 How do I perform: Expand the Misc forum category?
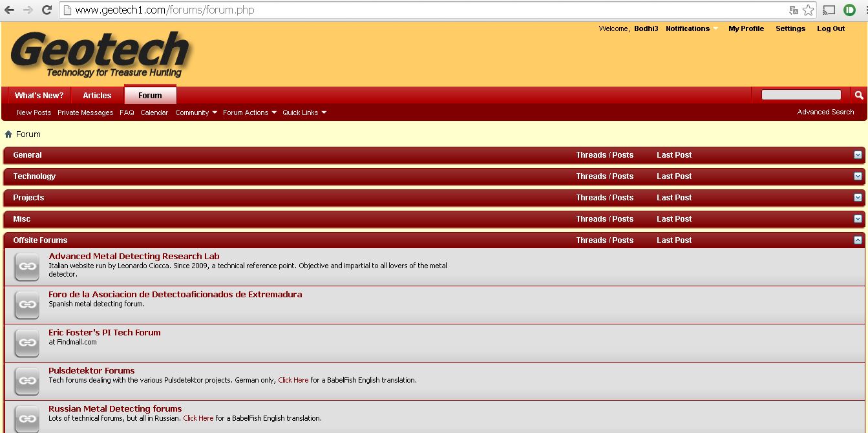[858, 219]
